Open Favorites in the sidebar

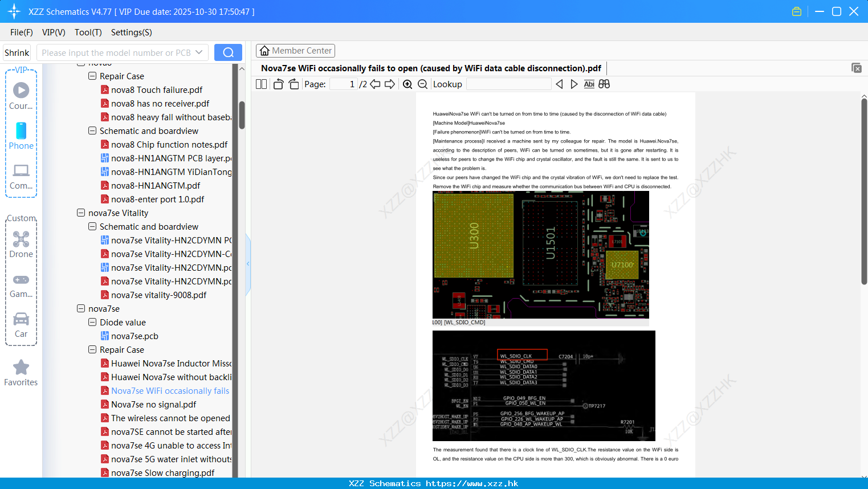tap(21, 373)
